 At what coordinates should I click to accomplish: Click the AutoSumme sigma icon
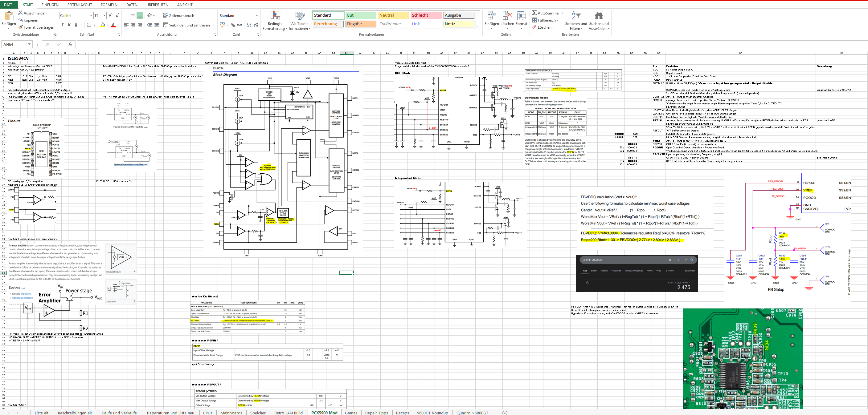click(x=534, y=13)
